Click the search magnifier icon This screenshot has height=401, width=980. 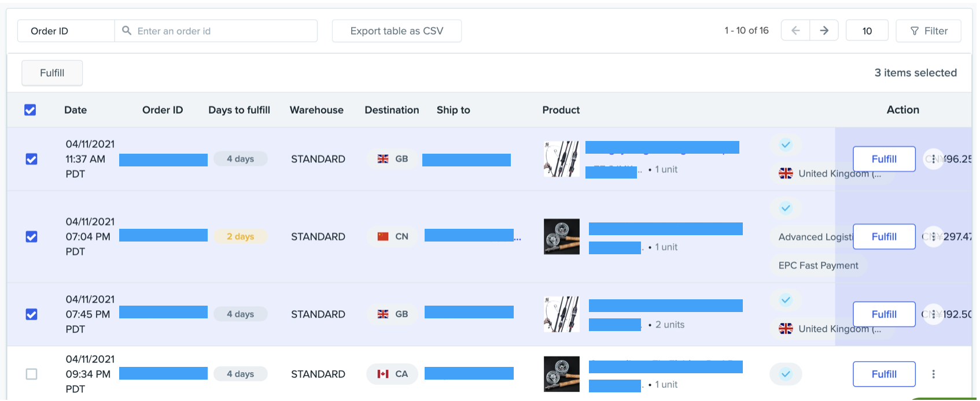(127, 31)
